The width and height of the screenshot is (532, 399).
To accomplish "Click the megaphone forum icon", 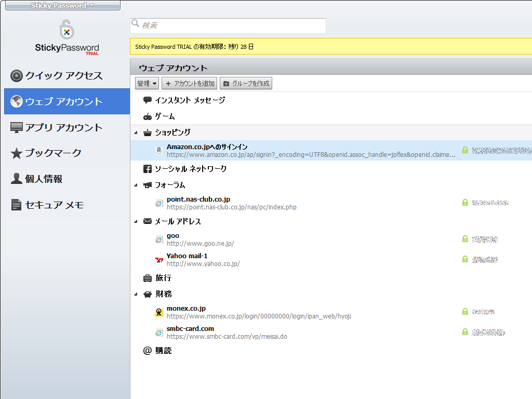I will [147, 185].
